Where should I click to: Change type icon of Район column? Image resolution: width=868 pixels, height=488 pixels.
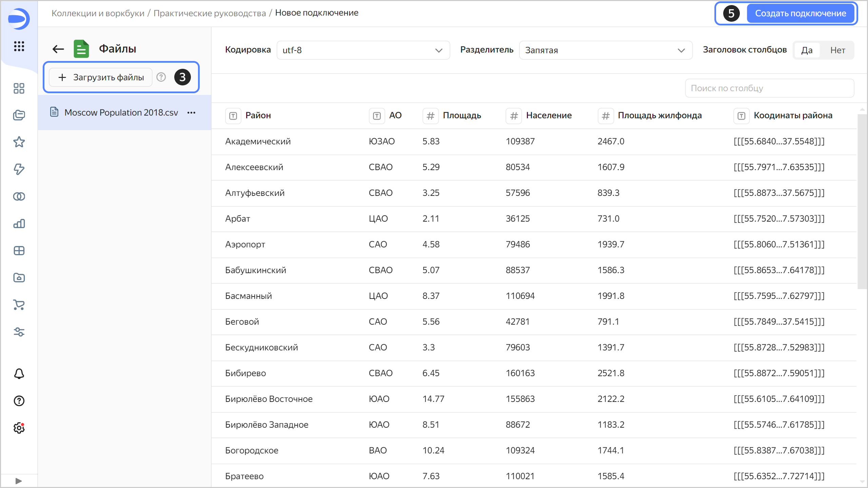click(x=233, y=116)
